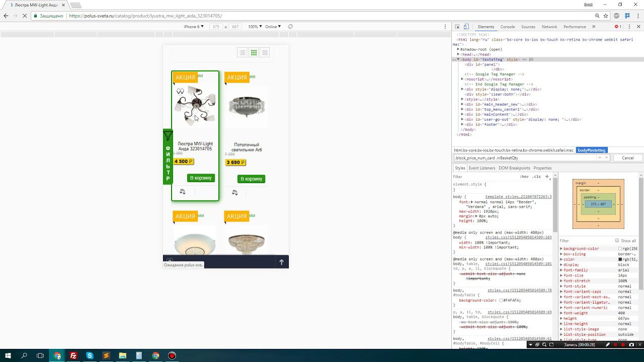Open the iPhone 6 device dropdown
This screenshot has height=362, width=644.
pos(194,27)
